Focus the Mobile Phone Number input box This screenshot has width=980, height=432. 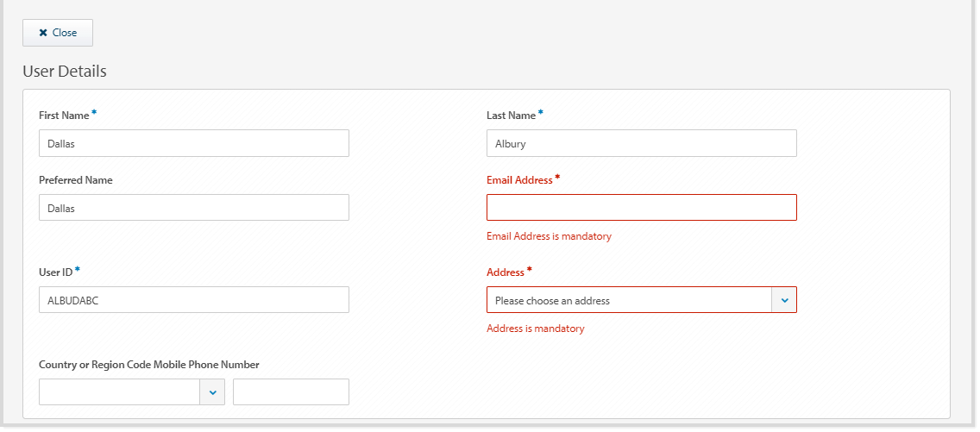[291, 391]
